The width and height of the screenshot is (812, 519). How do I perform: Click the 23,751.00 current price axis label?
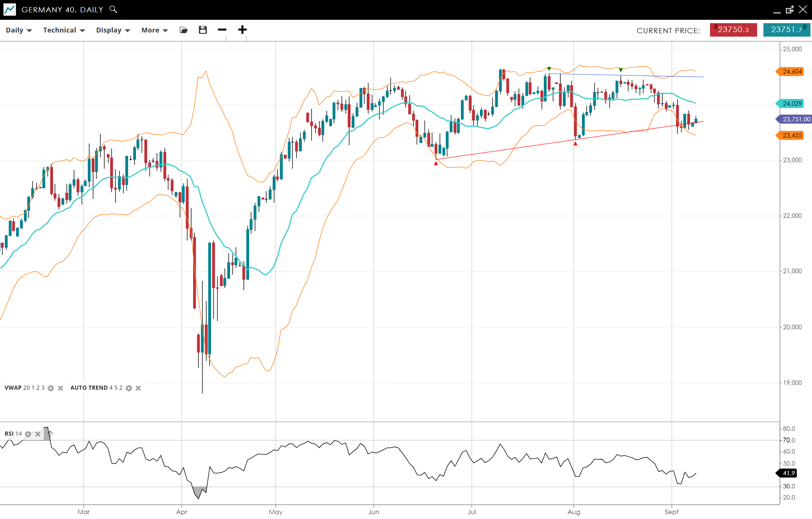pos(796,119)
